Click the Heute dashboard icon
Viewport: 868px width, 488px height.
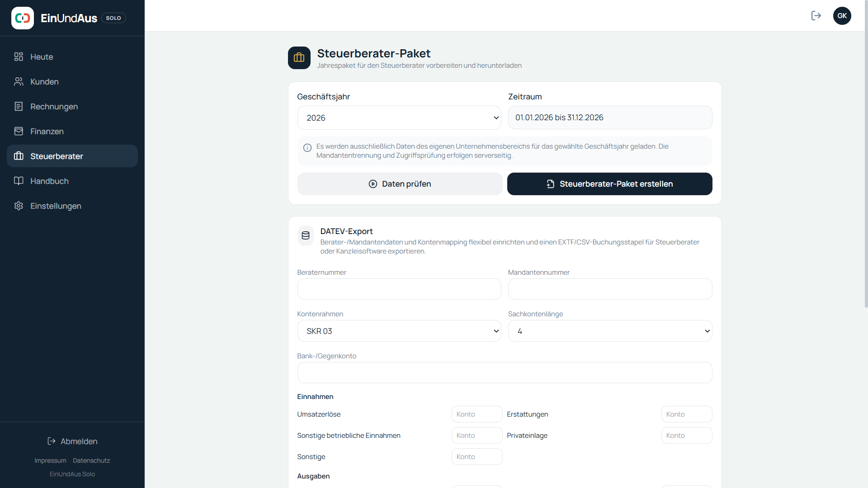pos(19,56)
